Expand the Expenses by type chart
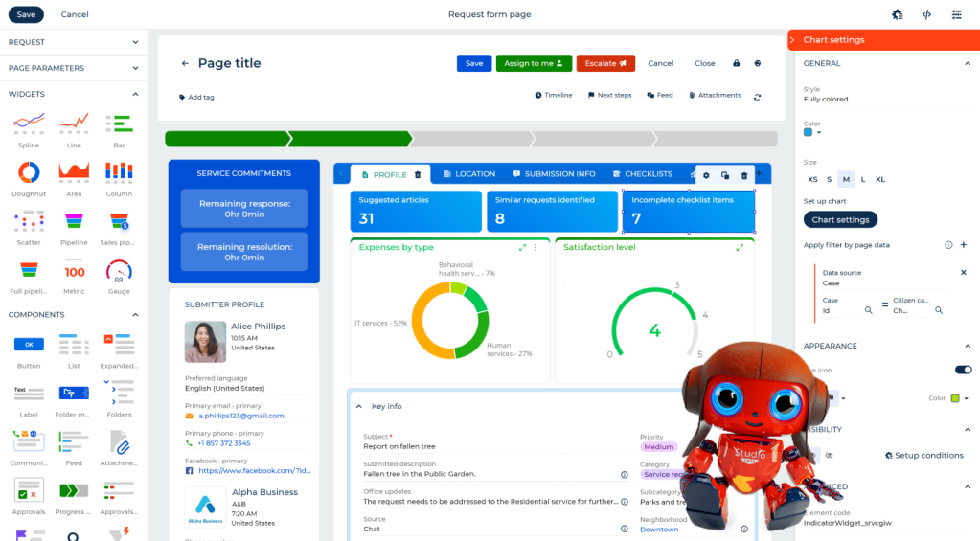 click(522, 248)
